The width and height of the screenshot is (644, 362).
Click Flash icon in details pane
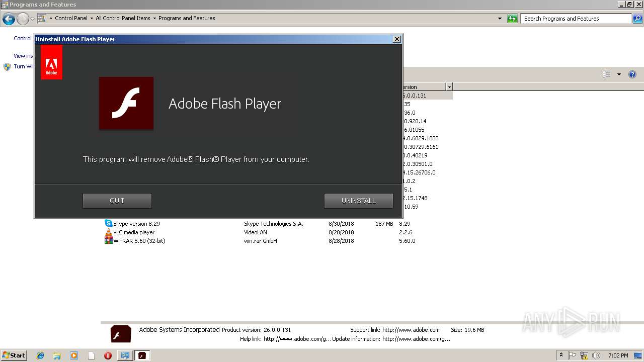121,334
